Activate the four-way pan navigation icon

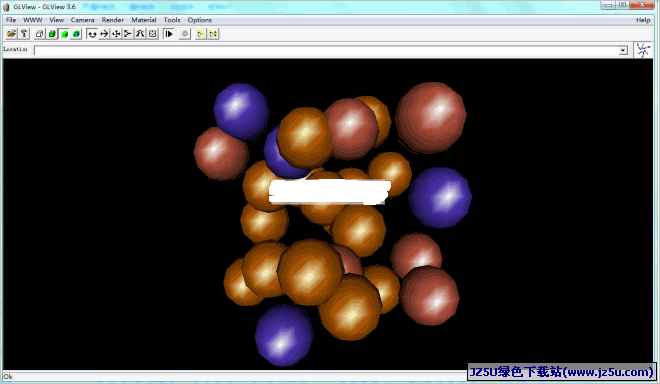pos(116,34)
